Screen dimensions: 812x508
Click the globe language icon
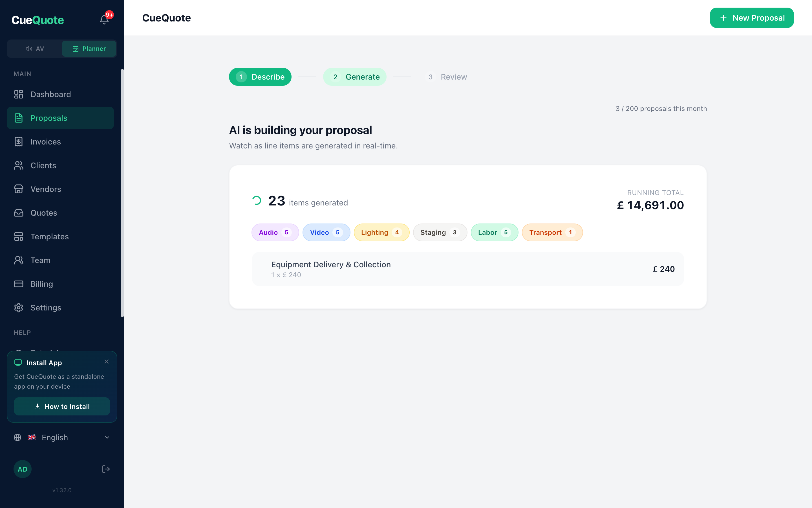(x=17, y=437)
